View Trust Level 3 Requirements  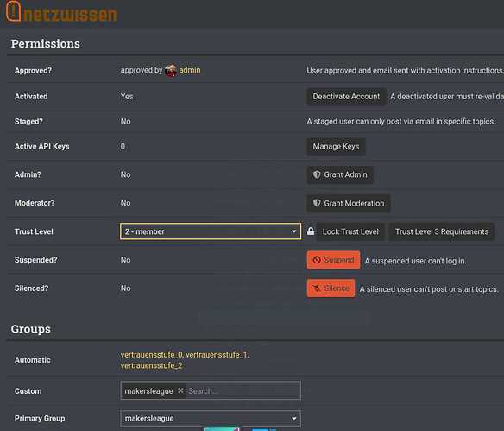(442, 231)
